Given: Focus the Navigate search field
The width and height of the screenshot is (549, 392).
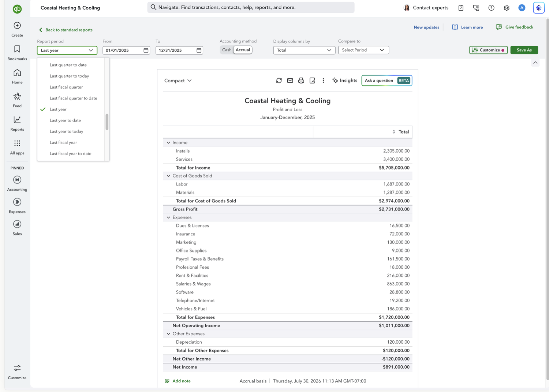Looking at the screenshot, I should tap(251, 7).
